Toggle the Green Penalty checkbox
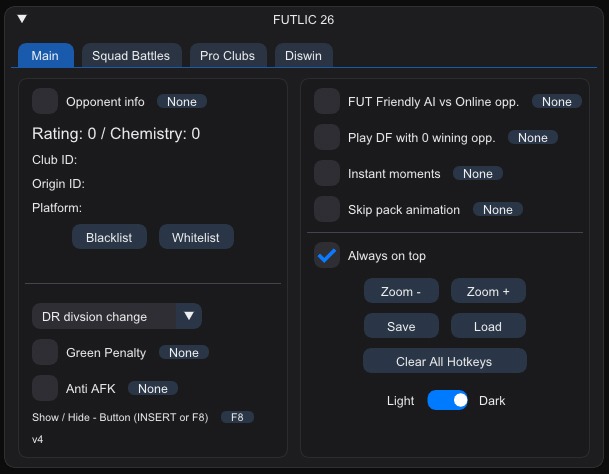 45,352
